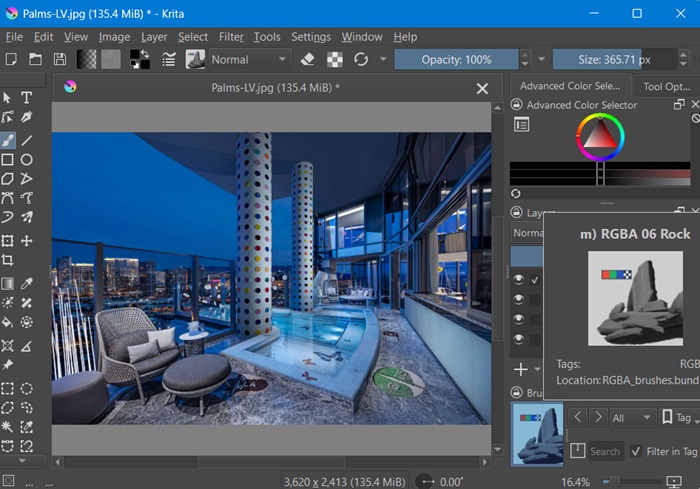Select the Edit Shapes tool
This screenshot has height=489, width=700.
(7, 117)
